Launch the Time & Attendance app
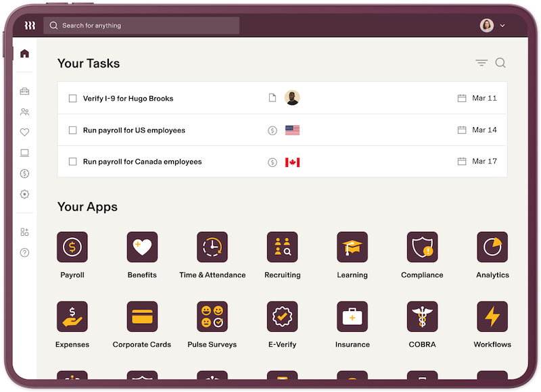Viewport: 541px width, 392px height. (212, 247)
